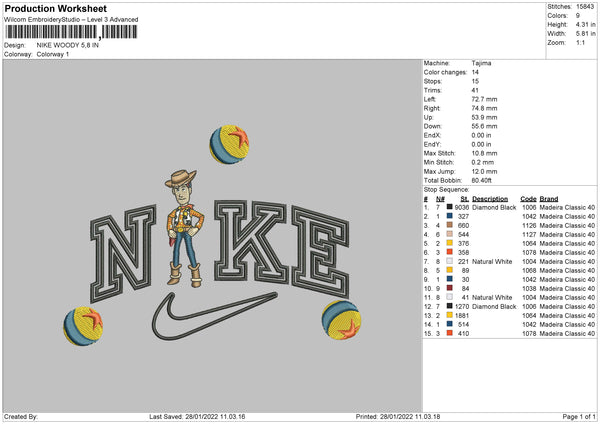Click the star ball beside the letter N

(83, 326)
